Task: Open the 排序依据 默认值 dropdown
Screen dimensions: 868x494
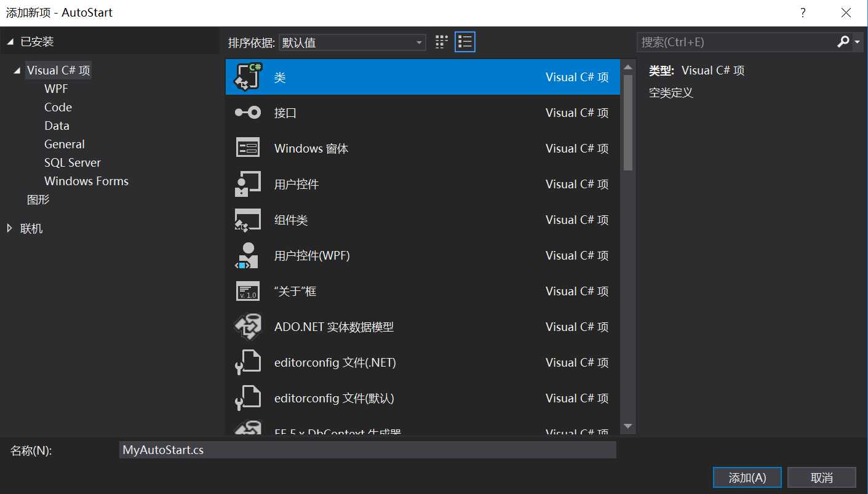Action: coord(352,42)
